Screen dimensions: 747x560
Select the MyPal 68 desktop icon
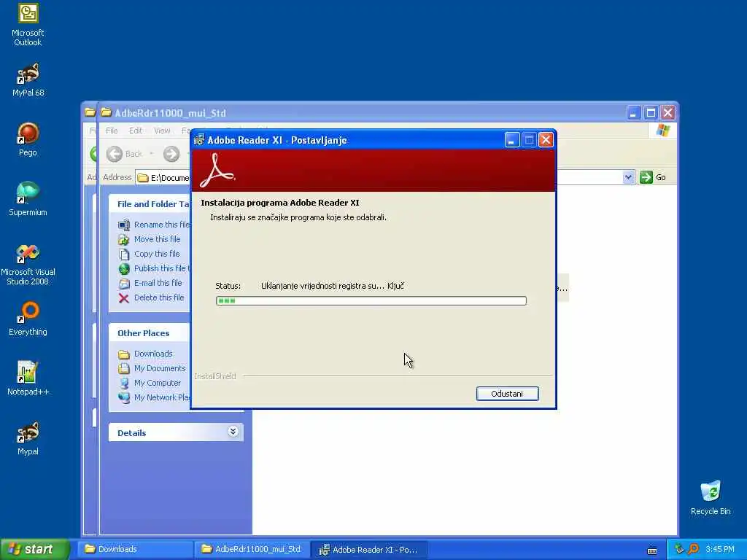coord(28,79)
